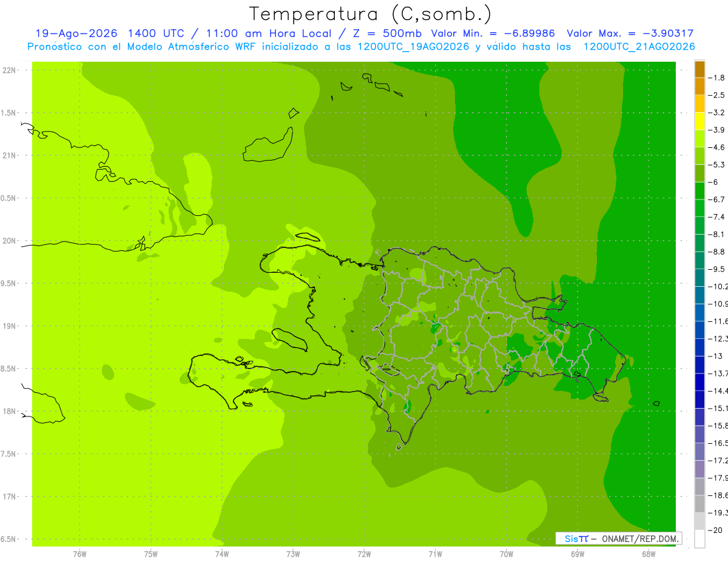Image resolution: width=728 pixels, height=562 pixels.
Task: Click the teal swatch between -9.5 and -10.2
Action: (699, 278)
